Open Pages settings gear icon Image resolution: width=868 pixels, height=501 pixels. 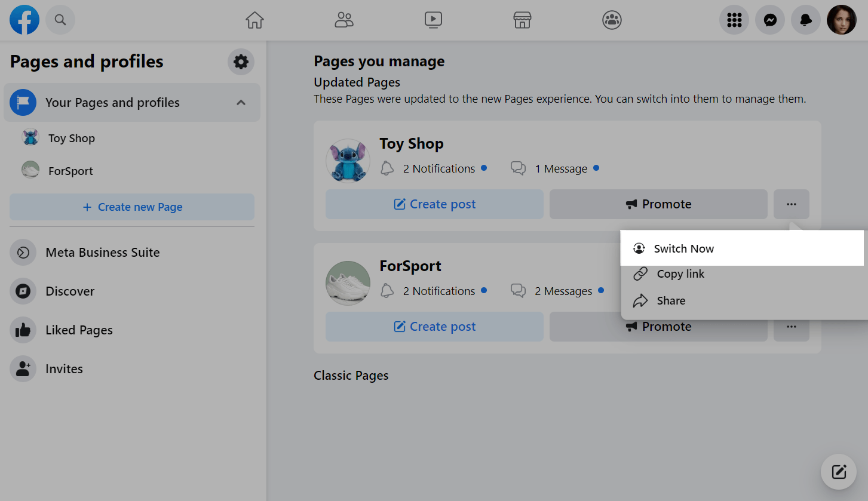[241, 62]
